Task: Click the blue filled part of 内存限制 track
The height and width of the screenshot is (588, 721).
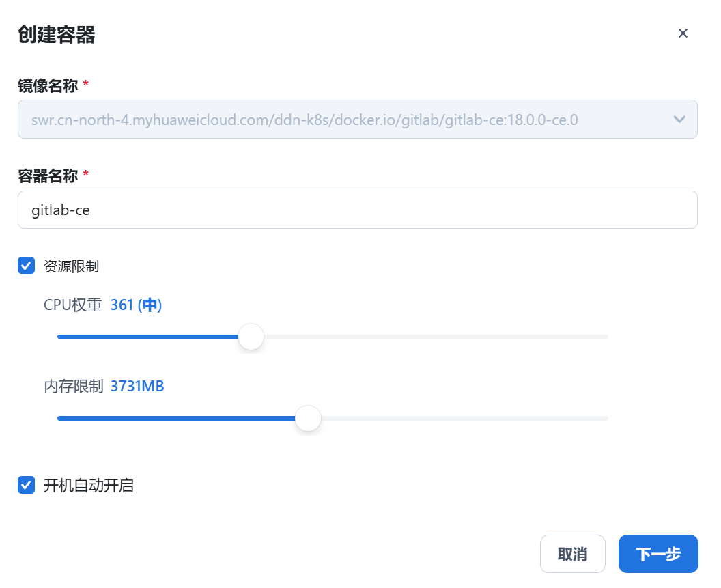Action: pos(178,418)
